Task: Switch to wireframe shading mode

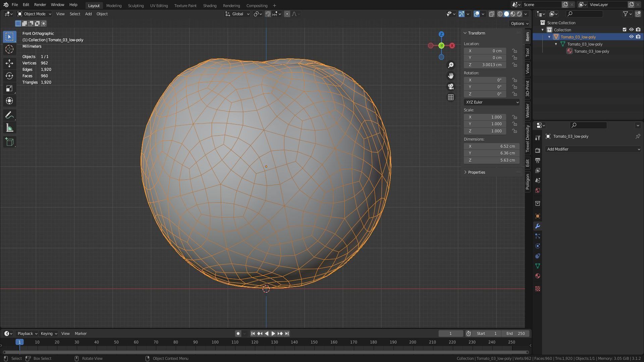Action: point(500,14)
